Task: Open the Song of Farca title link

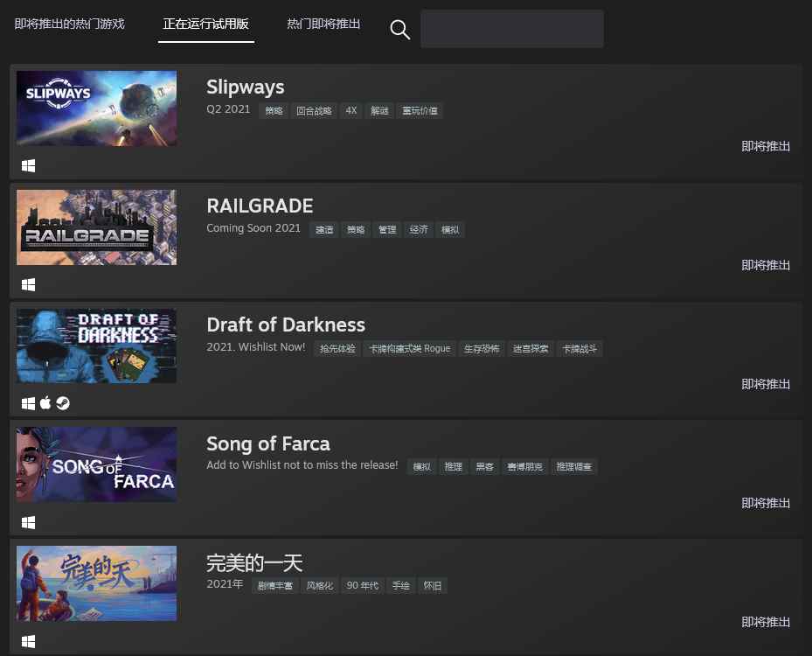Action: tap(267, 443)
